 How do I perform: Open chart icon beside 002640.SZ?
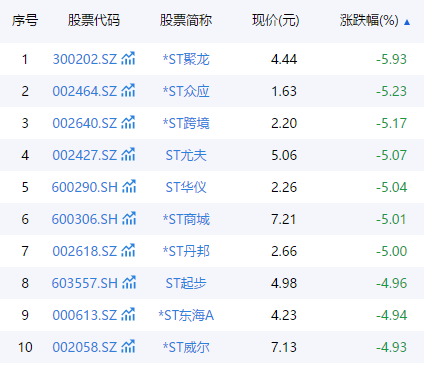[128, 123]
